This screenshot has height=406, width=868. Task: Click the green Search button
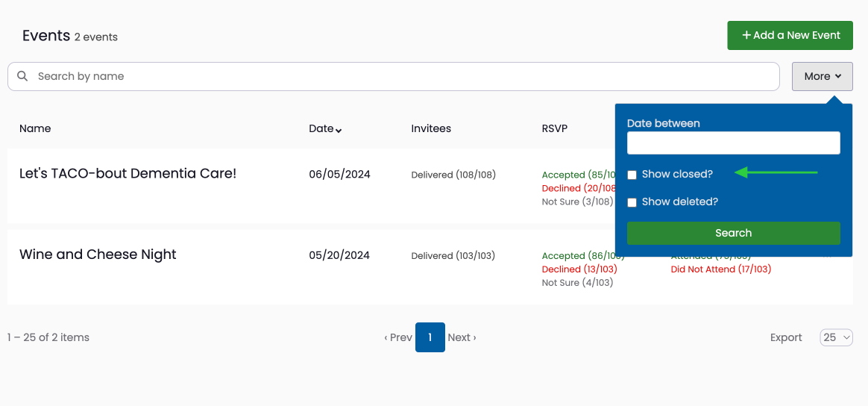734,233
